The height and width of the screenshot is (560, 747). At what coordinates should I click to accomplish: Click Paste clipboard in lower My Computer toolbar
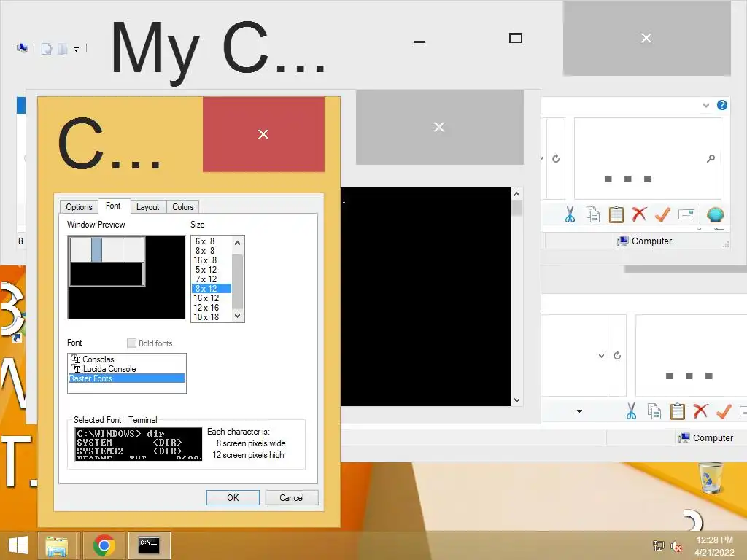pyautogui.click(x=678, y=411)
